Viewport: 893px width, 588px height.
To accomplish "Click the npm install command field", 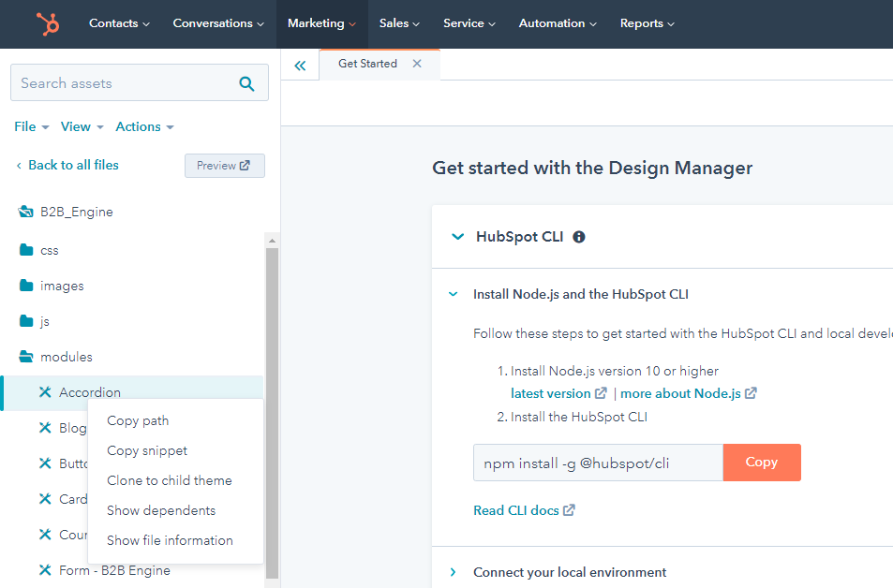I will (598, 463).
